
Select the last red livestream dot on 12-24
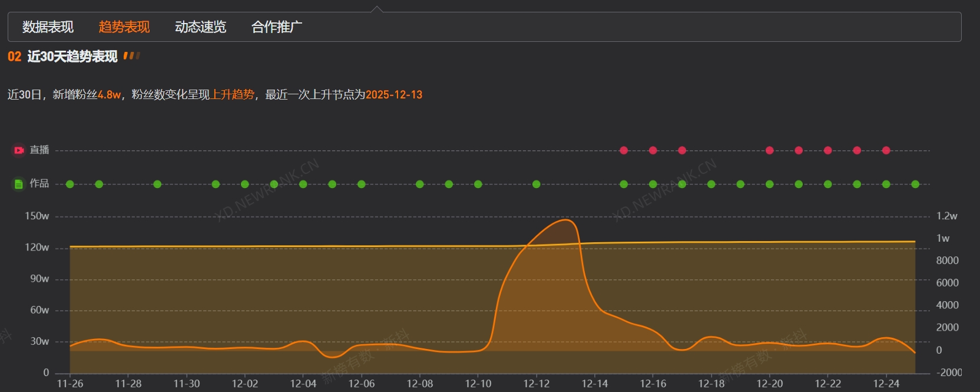pyautogui.click(x=886, y=150)
